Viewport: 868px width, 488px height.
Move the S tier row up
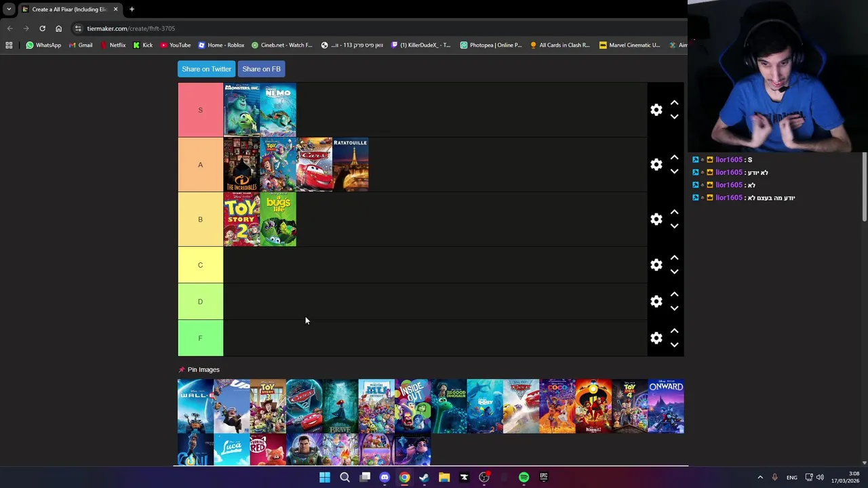pyautogui.click(x=674, y=103)
